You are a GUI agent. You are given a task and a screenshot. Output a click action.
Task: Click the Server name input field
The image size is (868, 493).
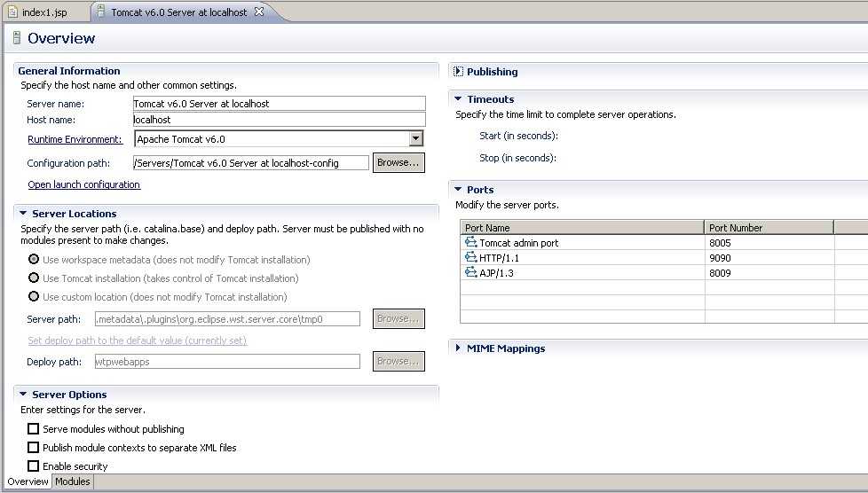tap(280, 104)
